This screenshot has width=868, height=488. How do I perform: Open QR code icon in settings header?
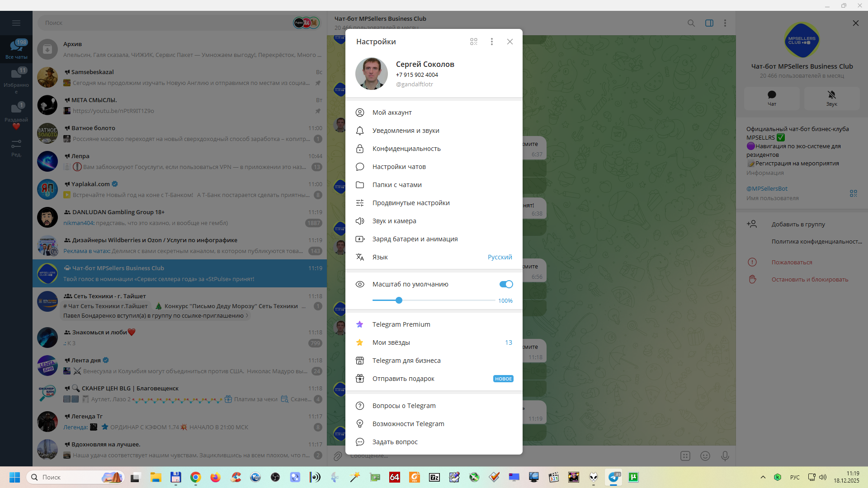coord(473,42)
